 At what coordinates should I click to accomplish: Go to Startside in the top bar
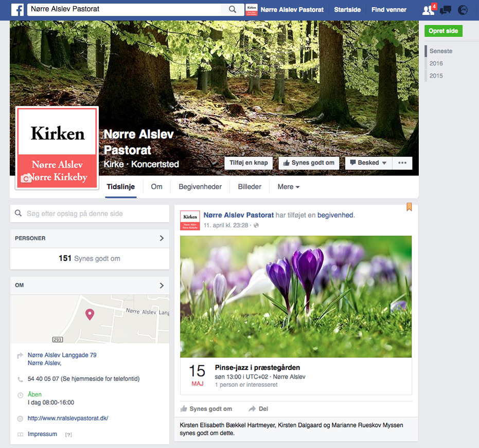click(347, 10)
